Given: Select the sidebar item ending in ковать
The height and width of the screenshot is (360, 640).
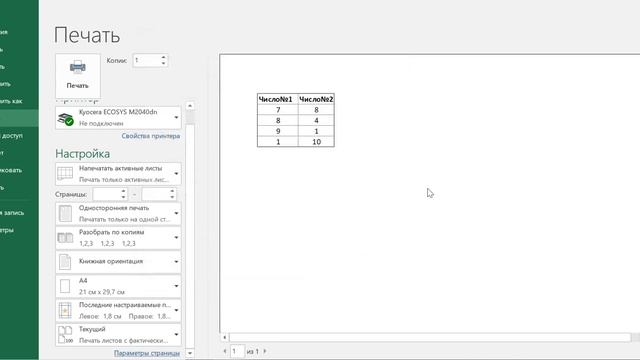Looking at the screenshot, I should coord(12,170).
